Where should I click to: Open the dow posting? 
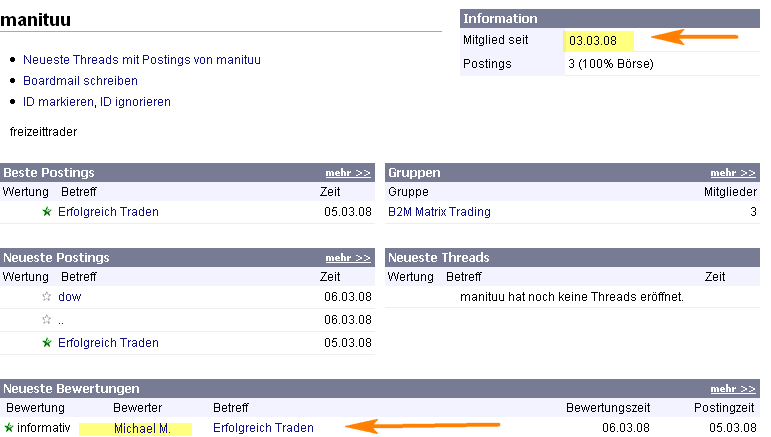(x=69, y=297)
